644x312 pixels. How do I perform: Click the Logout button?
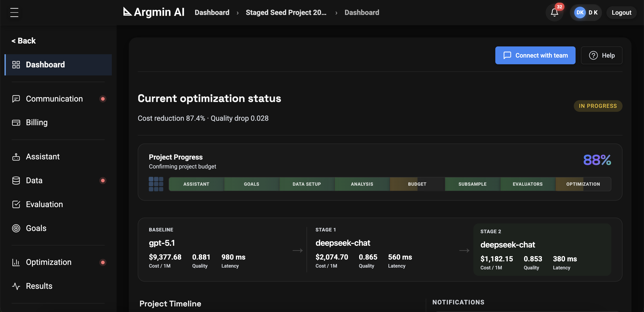click(621, 12)
